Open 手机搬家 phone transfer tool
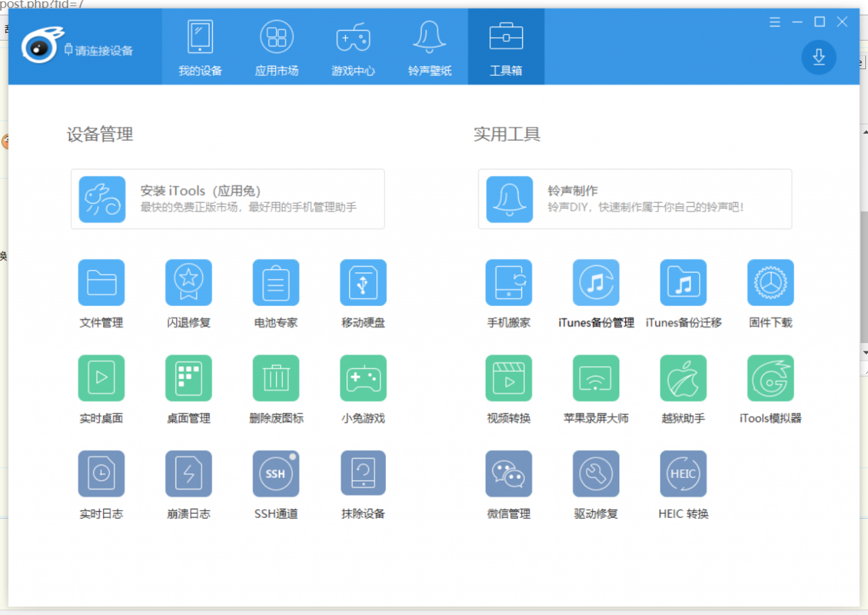This screenshot has width=868, height=615. pyautogui.click(x=509, y=283)
